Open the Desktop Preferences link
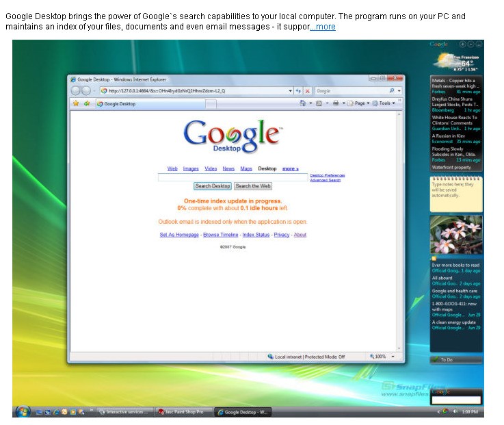Screen dimensions: 504x425 pos(327,175)
